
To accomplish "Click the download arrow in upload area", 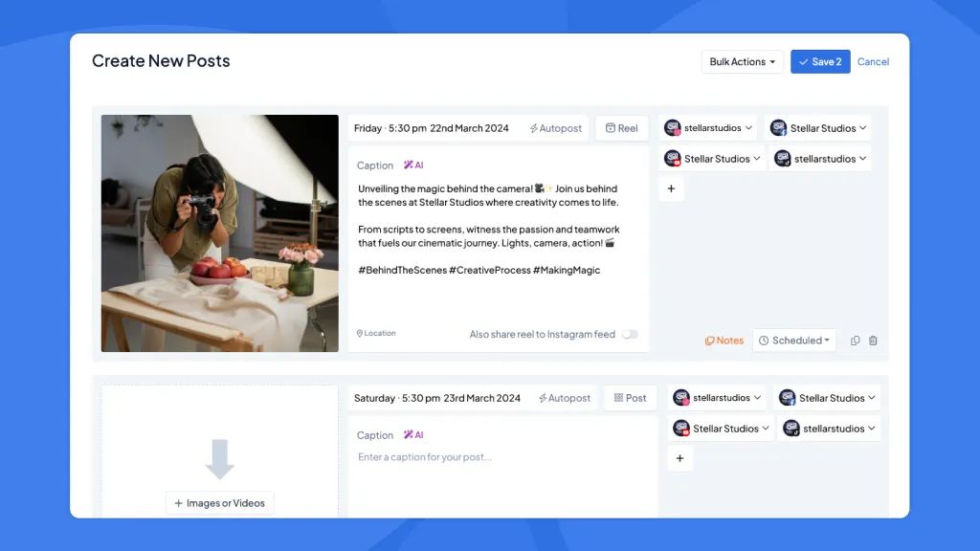I will pyautogui.click(x=219, y=459).
